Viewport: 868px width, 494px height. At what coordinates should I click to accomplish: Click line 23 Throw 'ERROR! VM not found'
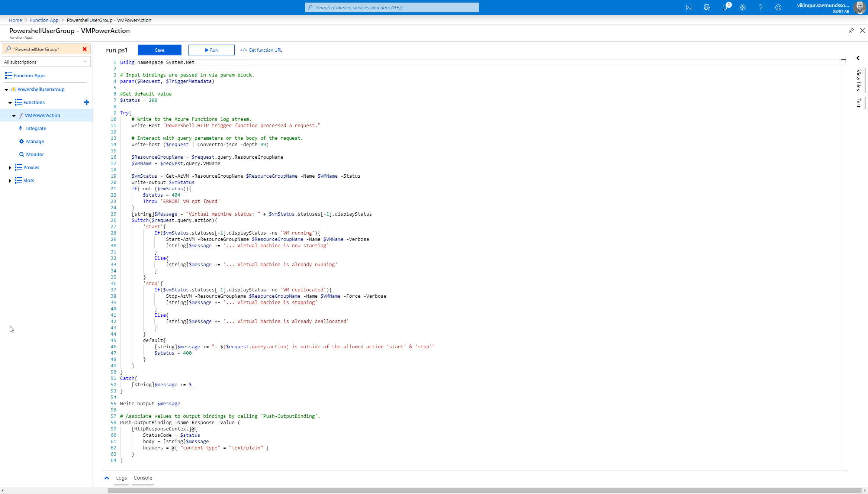181,201
